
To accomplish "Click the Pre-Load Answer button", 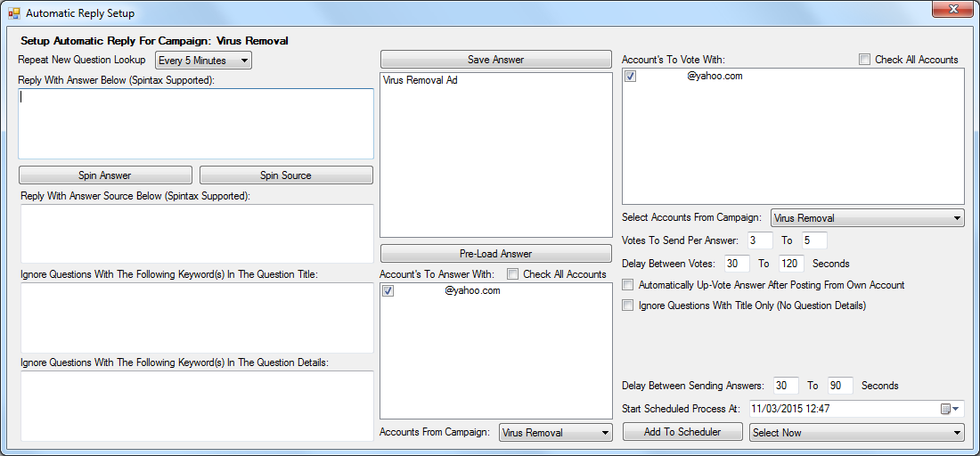I will [495, 254].
